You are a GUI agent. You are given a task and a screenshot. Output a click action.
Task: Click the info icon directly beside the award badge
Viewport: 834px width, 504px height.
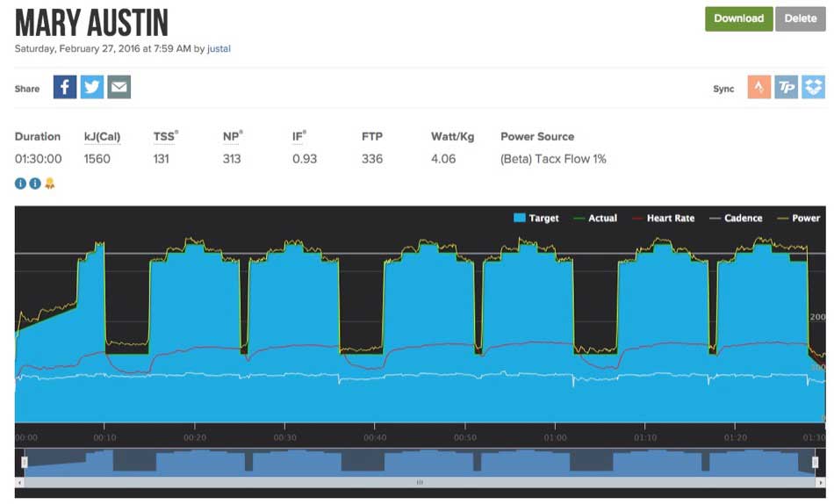(x=35, y=184)
